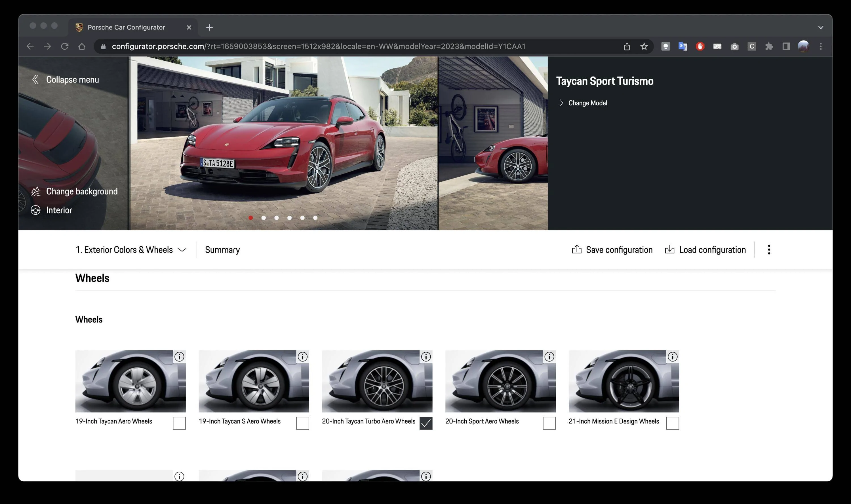Click 21-Inch Mission E Design Wheels thumbnail
The image size is (851, 504).
(x=624, y=381)
